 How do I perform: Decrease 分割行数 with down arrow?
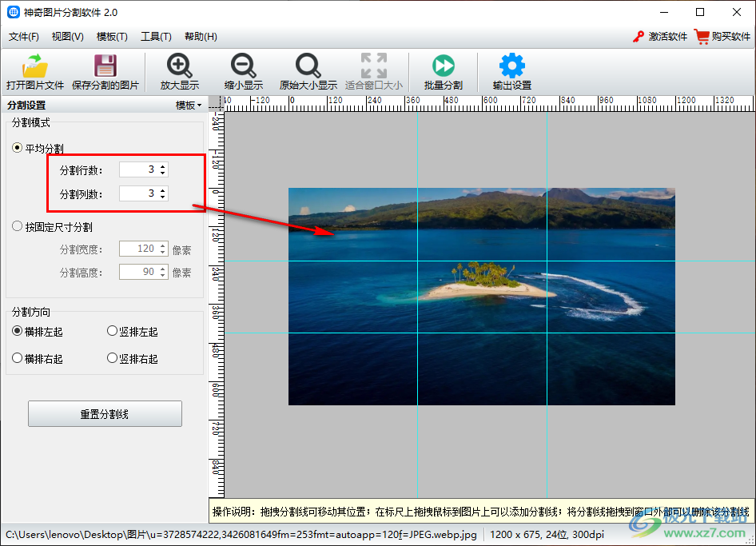163,173
